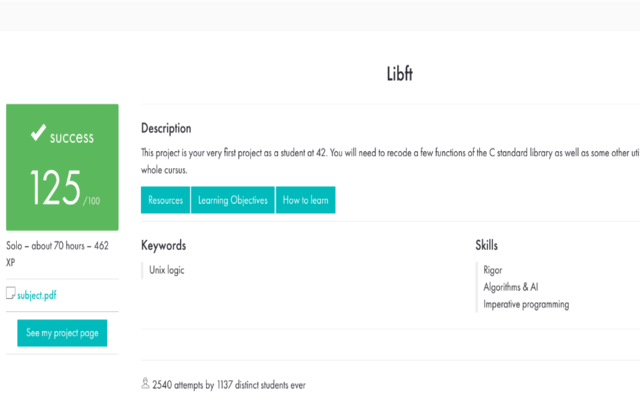Click the Libft project title
This screenshot has height=400, width=640.
400,74
